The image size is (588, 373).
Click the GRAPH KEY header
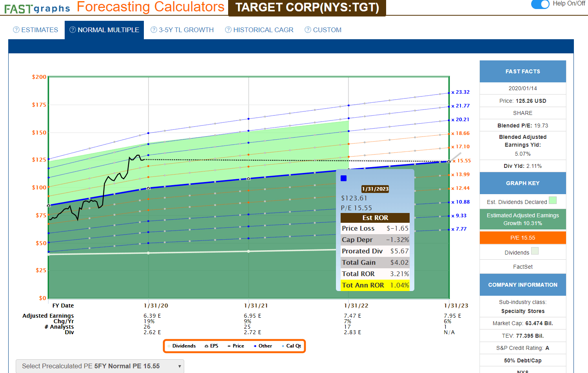pos(523,183)
